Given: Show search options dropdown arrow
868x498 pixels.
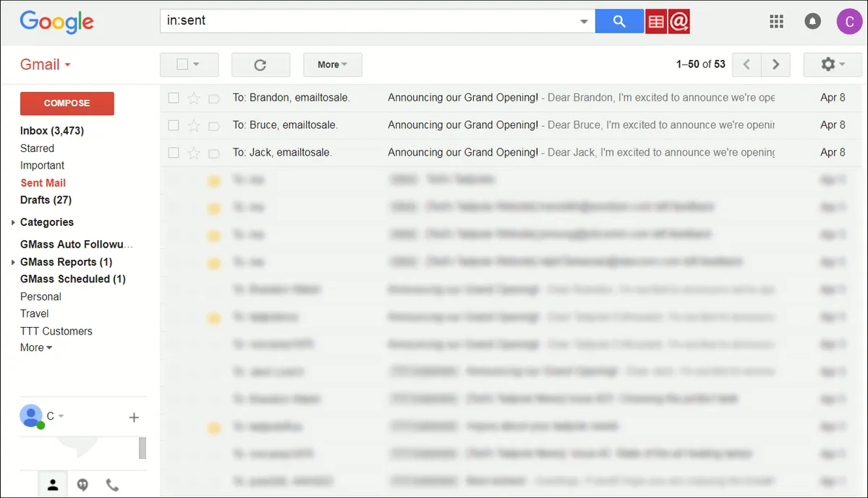Looking at the screenshot, I should point(584,22).
